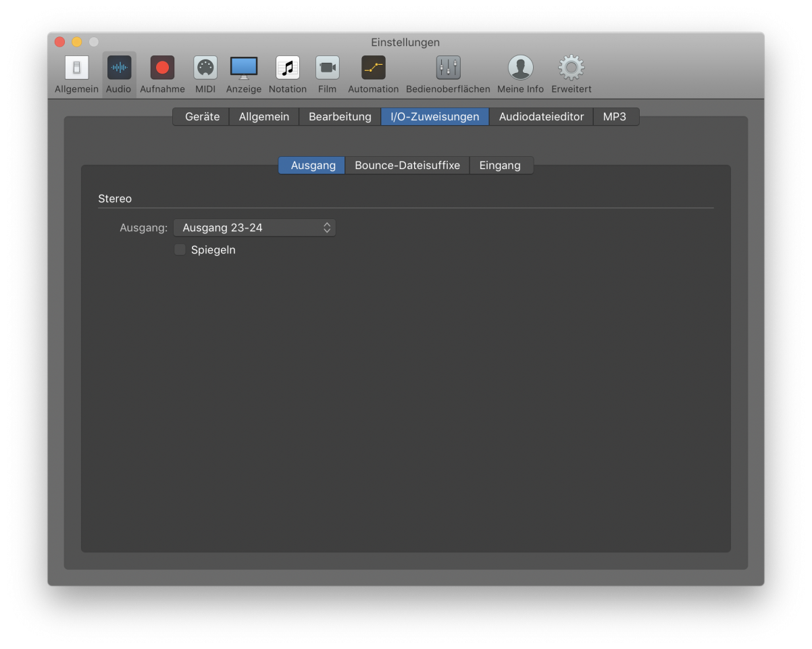Switch to the Geräte tab

click(202, 117)
